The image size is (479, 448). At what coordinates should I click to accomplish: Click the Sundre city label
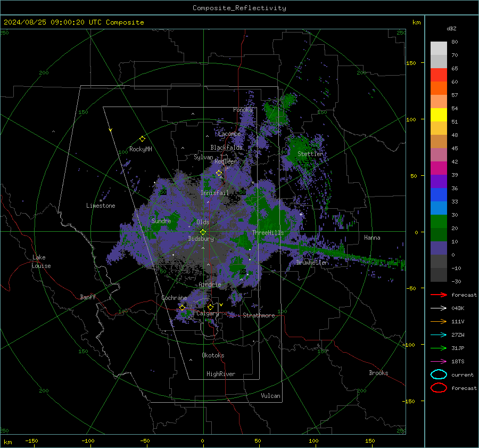pyautogui.click(x=161, y=221)
